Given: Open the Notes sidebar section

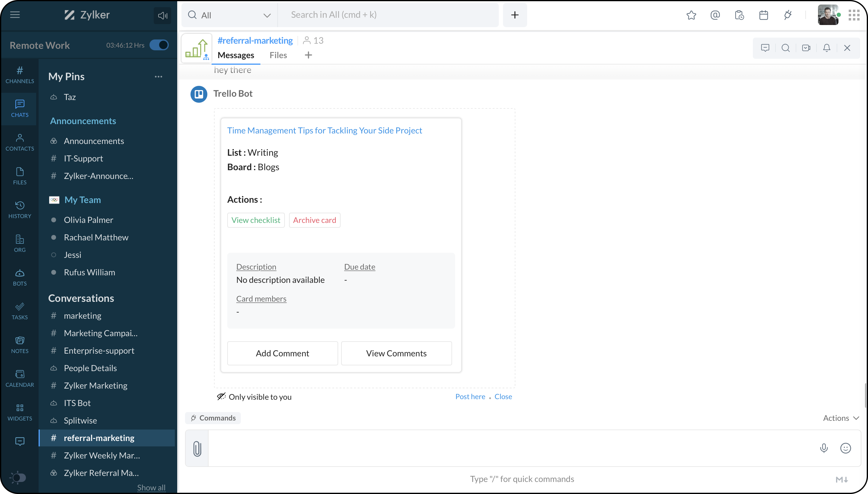Looking at the screenshot, I should pos(20,345).
